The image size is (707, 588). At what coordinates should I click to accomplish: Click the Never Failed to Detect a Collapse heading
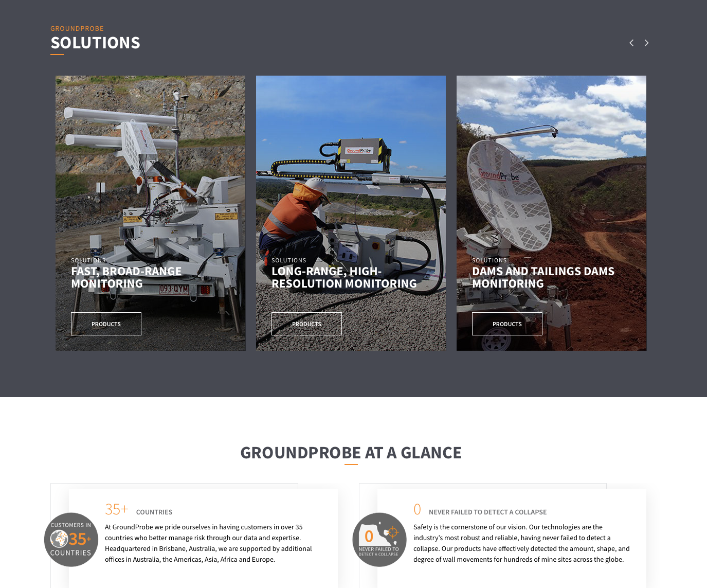pos(487,512)
